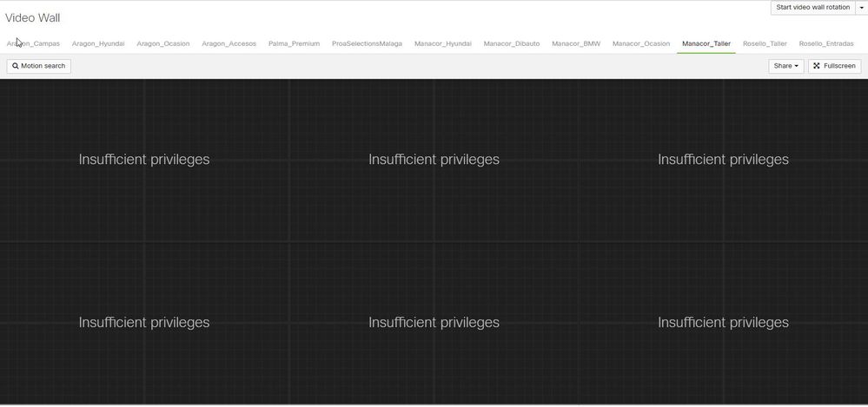Click the active Manacor_Taller tab
Viewport: 868px width, 407px height.
pyautogui.click(x=706, y=43)
